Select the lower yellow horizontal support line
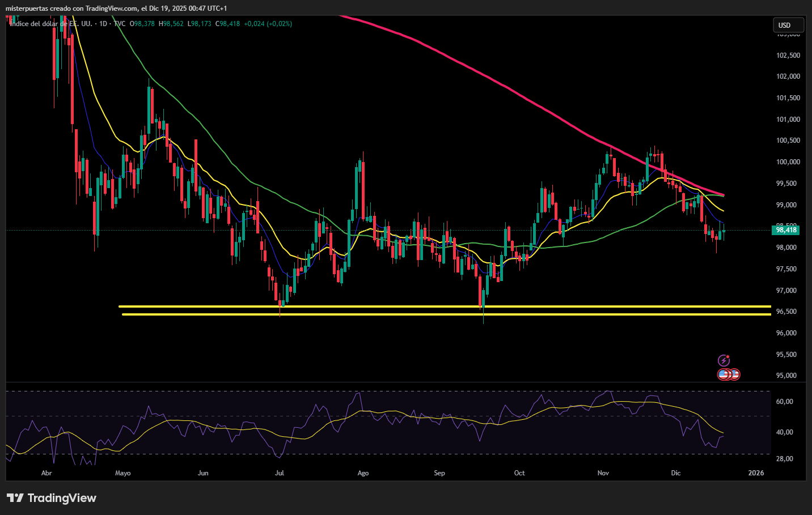 446,314
